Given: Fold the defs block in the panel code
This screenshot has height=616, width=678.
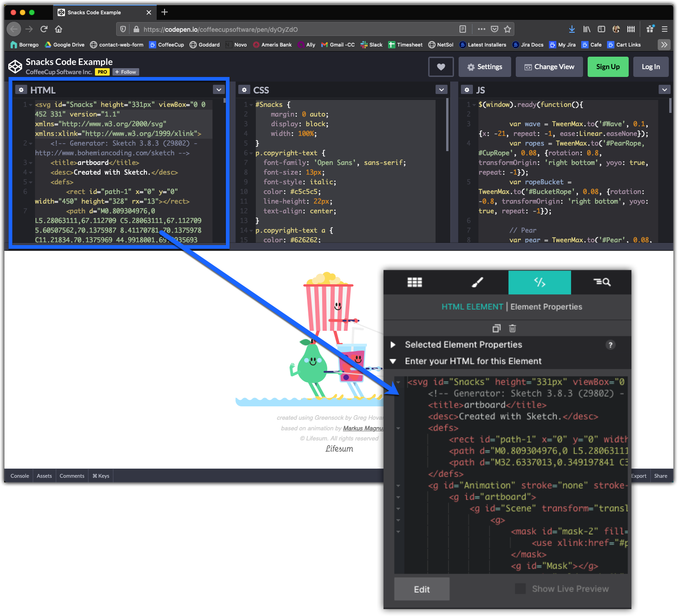Looking at the screenshot, I should [398, 428].
